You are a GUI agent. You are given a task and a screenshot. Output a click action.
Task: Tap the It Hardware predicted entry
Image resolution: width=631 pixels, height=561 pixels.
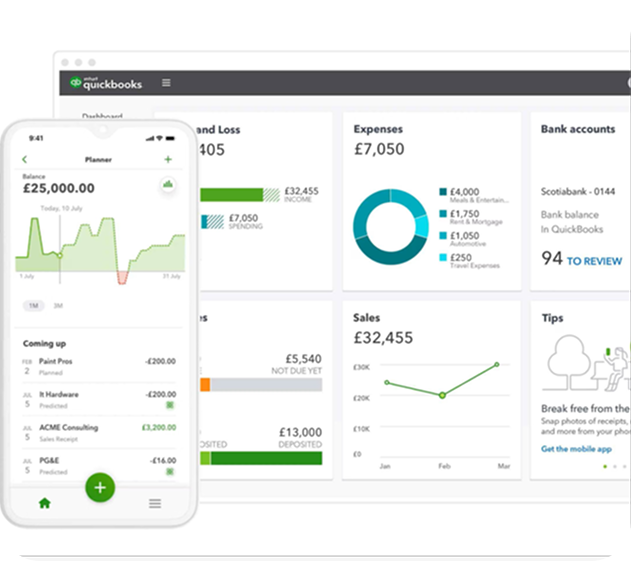[99, 400]
